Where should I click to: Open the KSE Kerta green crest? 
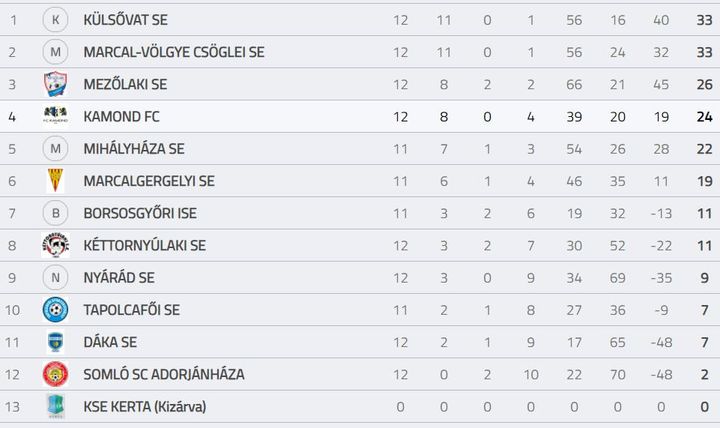click(55, 406)
